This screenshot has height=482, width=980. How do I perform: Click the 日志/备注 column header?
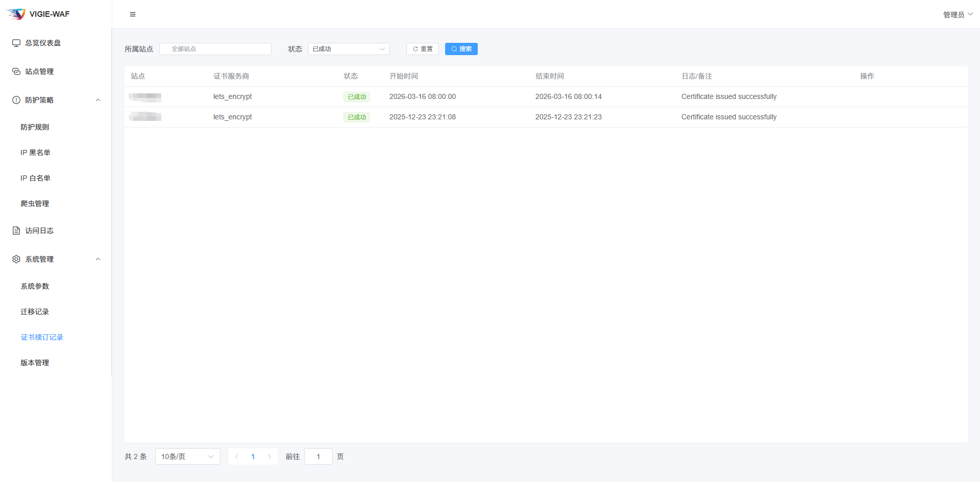[697, 76]
